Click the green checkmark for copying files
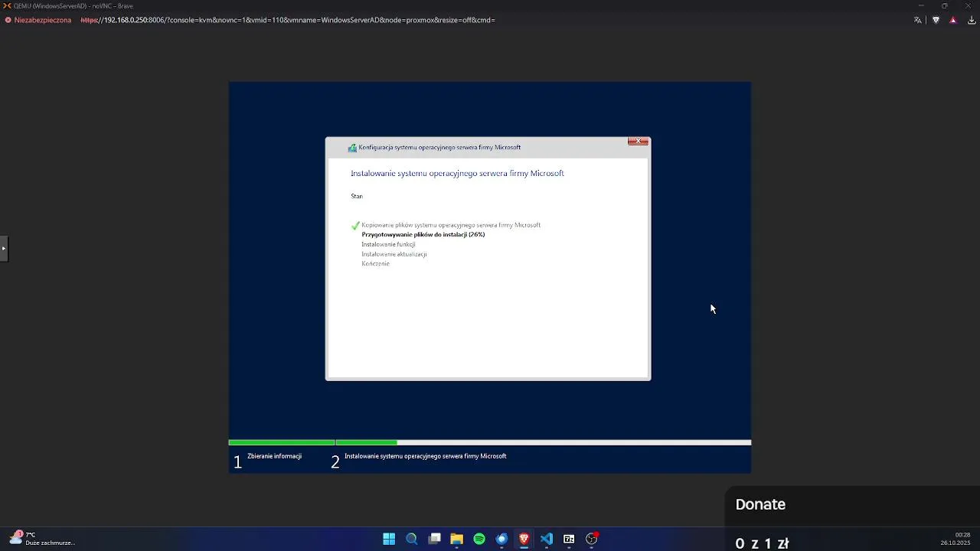980x551 pixels. coord(355,226)
